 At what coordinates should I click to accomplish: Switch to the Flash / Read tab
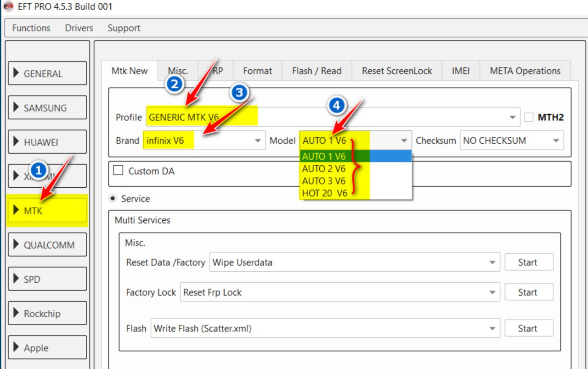(x=317, y=71)
